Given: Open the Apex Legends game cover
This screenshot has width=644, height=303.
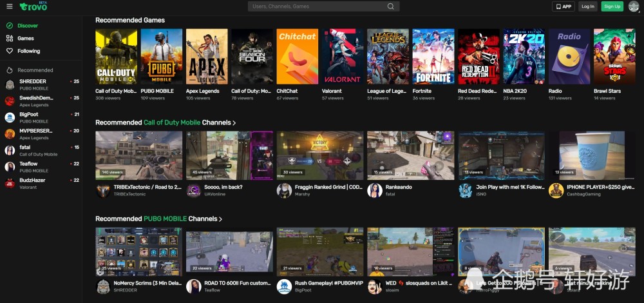Looking at the screenshot, I should tap(207, 57).
